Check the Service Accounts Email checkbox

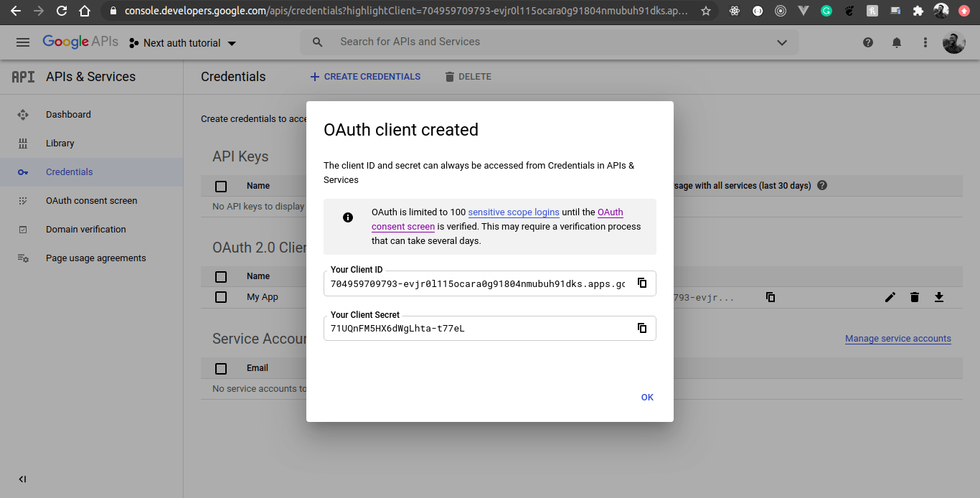point(220,368)
